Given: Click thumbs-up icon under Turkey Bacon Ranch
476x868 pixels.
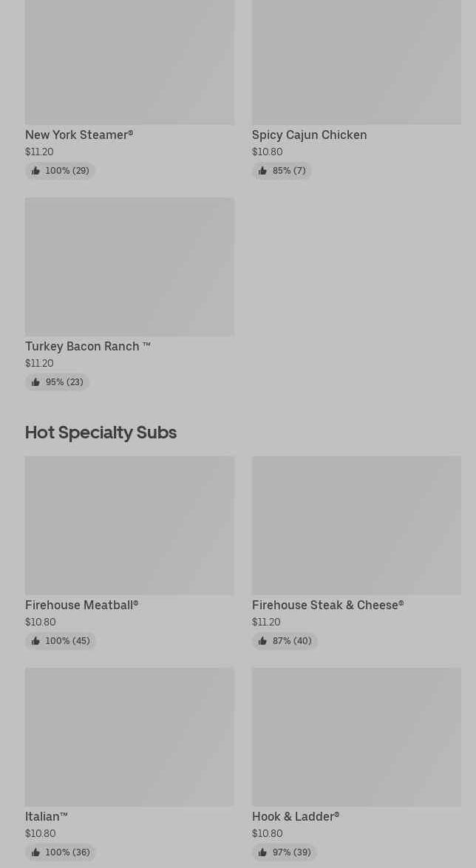Looking at the screenshot, I should 35,382.
